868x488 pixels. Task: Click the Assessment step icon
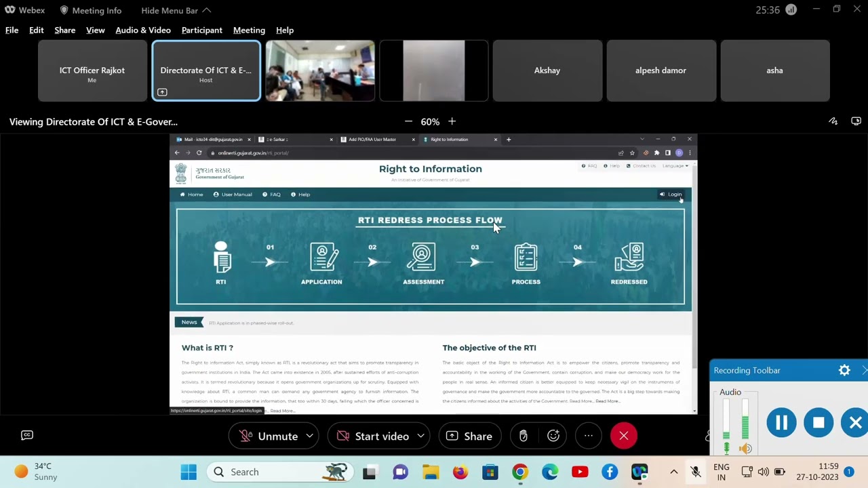coord(421,257)
